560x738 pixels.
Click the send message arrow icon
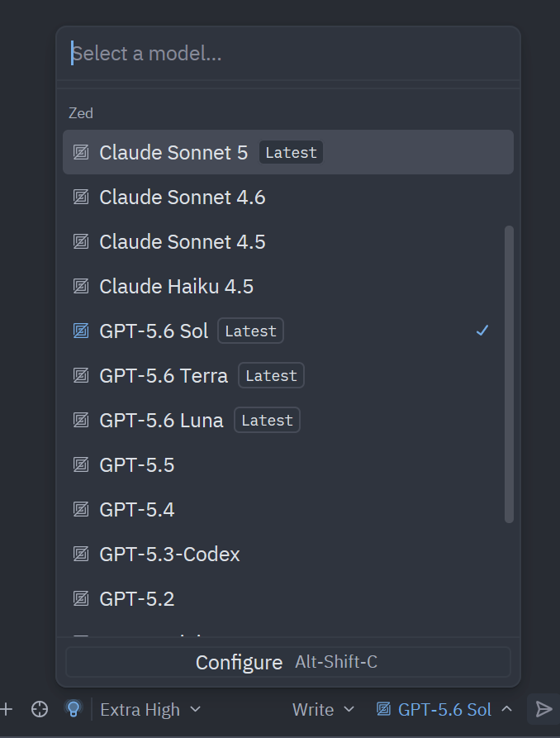(543, 709)
